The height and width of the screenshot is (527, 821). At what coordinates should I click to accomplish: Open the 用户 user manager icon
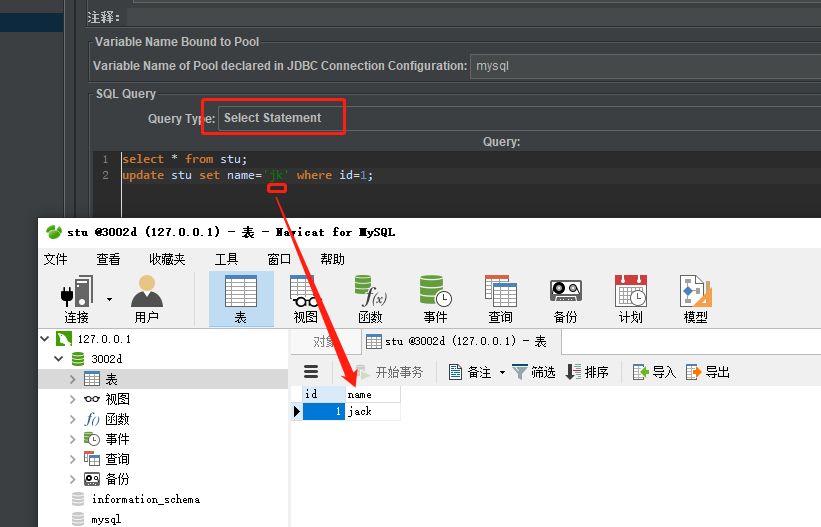tap(147, 299)
